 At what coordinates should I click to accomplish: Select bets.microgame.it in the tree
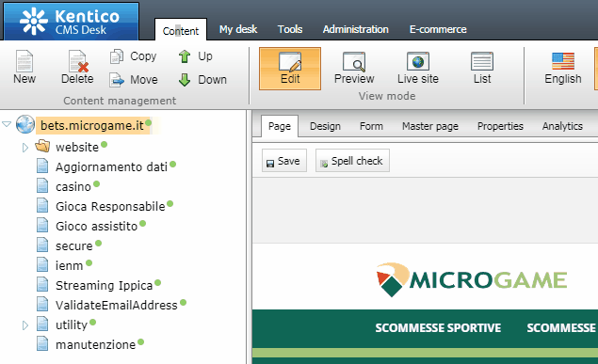pos(92,125)
